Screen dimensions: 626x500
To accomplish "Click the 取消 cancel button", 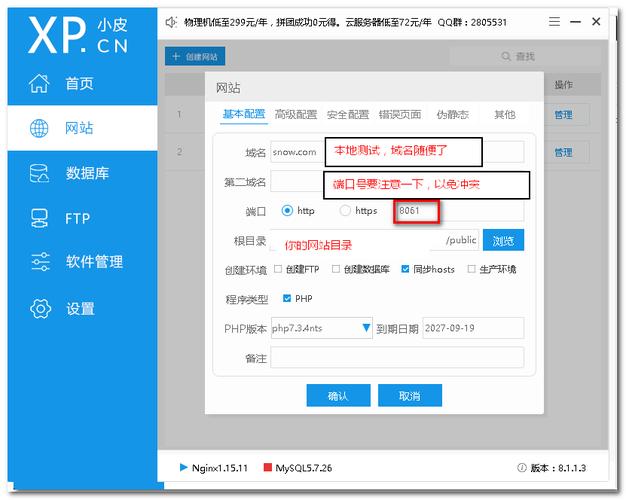I will [410, 395].
